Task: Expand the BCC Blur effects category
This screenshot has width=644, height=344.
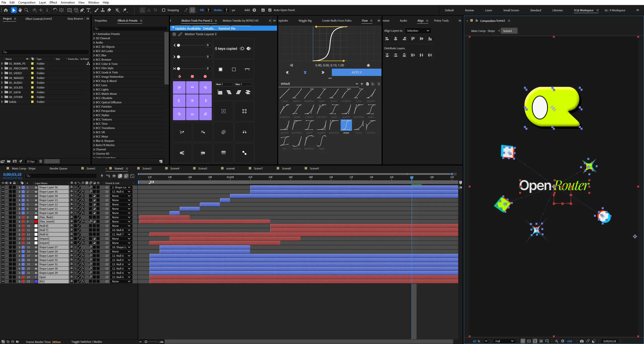Action: point(94,55)
